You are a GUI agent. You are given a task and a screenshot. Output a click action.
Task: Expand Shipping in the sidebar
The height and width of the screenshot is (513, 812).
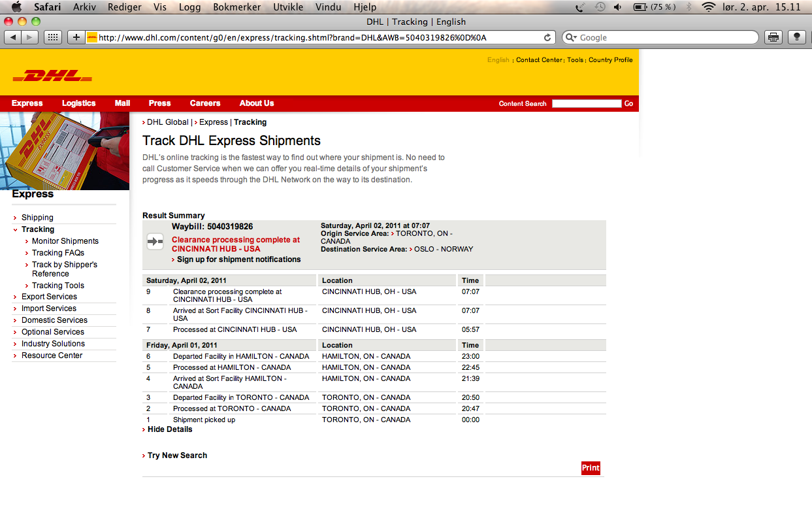37,218
